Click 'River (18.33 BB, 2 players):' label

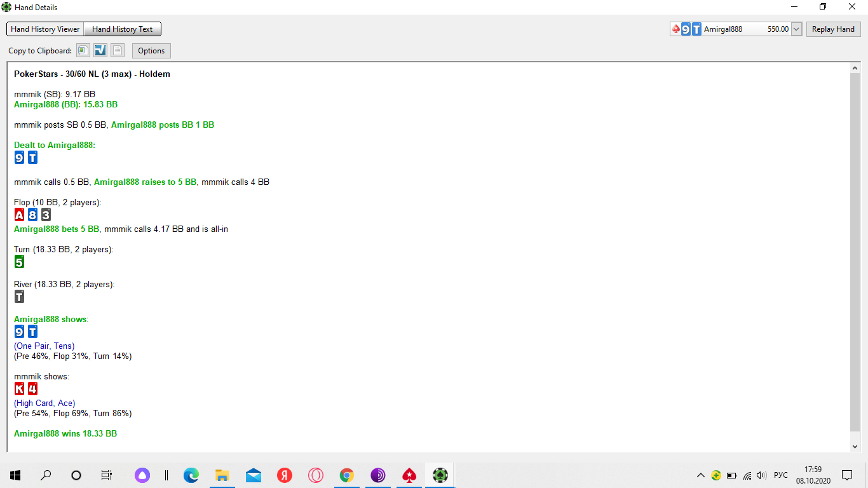(x=64, y=284)
